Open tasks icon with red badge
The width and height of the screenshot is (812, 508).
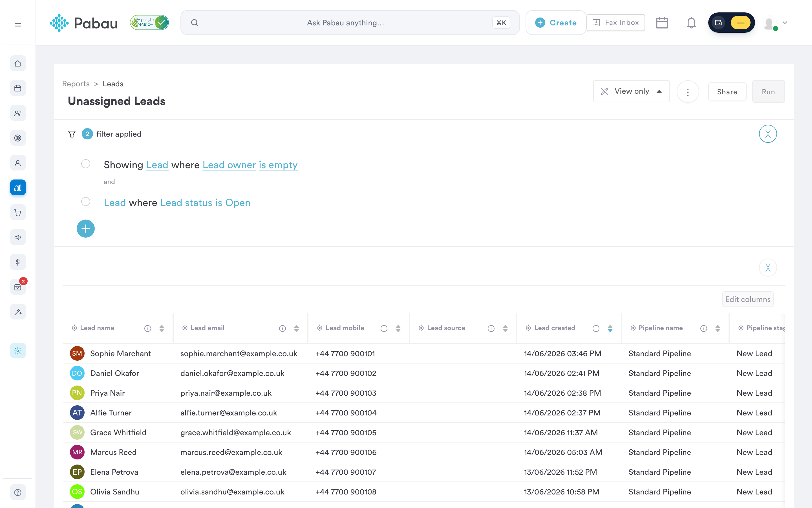click(18, 287)
